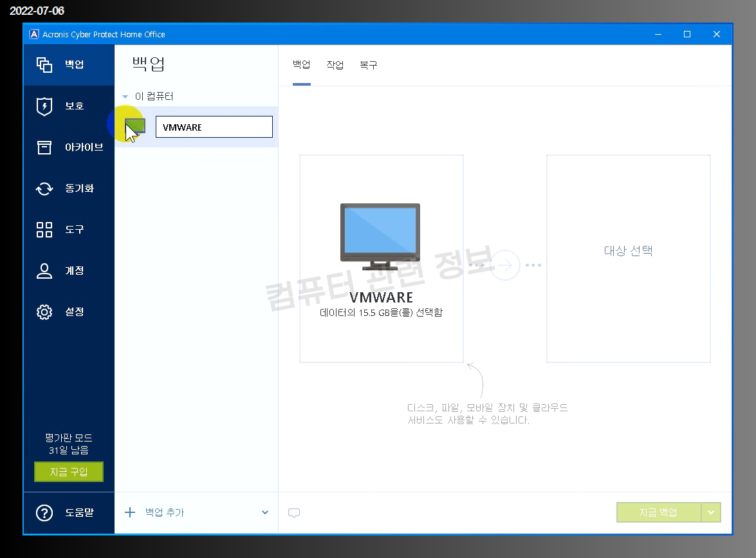Click 백업 추가 to add backup

[165, 512]
